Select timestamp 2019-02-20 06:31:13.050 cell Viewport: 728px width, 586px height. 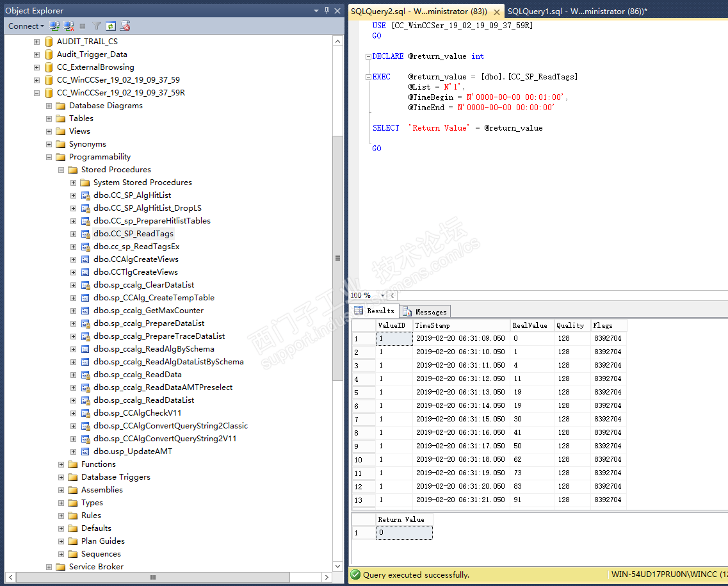pyautogui.click(x=461, y=393)
